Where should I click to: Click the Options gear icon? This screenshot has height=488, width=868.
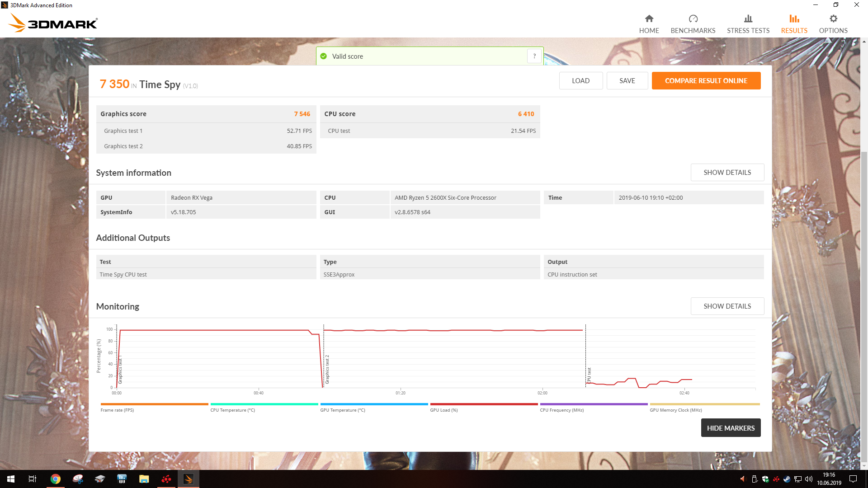(x=833, y=19)
